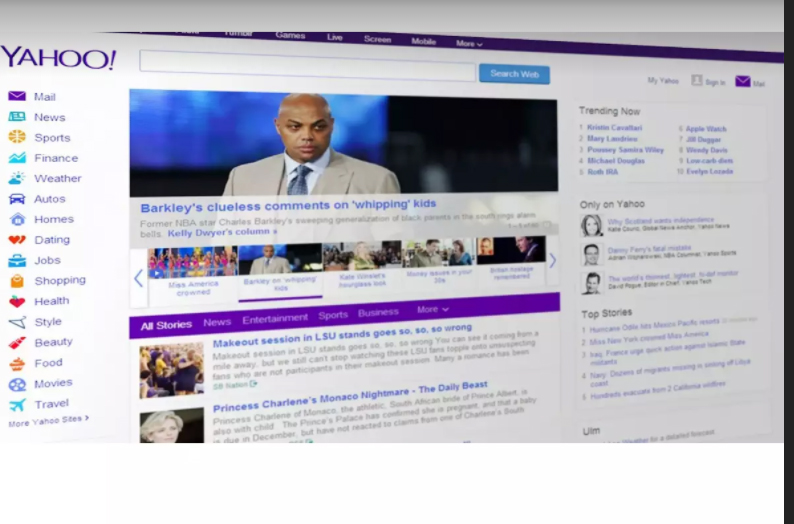Open the Finance chart icon
The width and height of the screenshot is (794, 524).
click(17, 157)
